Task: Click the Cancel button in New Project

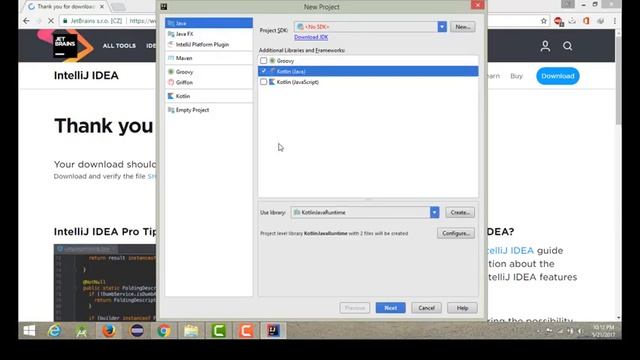Action: [426, 308]
